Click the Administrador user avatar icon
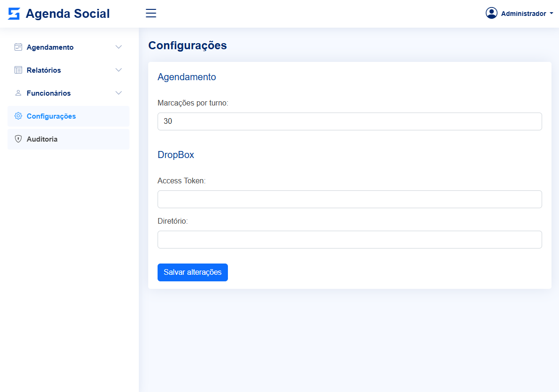 point(491,13)
